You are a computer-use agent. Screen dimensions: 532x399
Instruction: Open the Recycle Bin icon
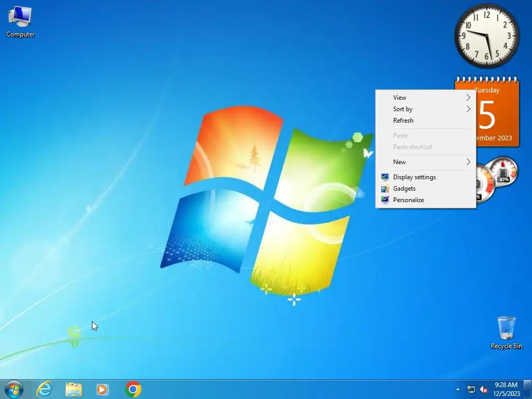pos(506,333)
